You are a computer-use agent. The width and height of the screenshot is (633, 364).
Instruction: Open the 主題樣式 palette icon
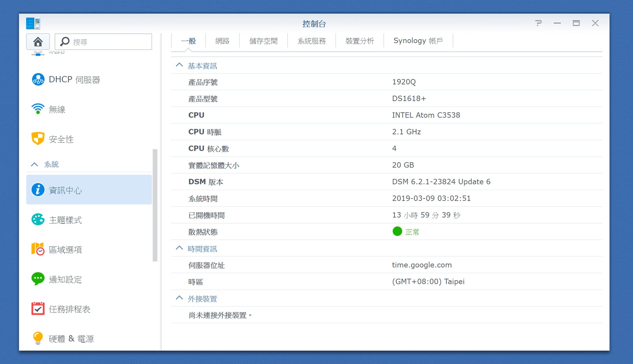coord(38,219)
